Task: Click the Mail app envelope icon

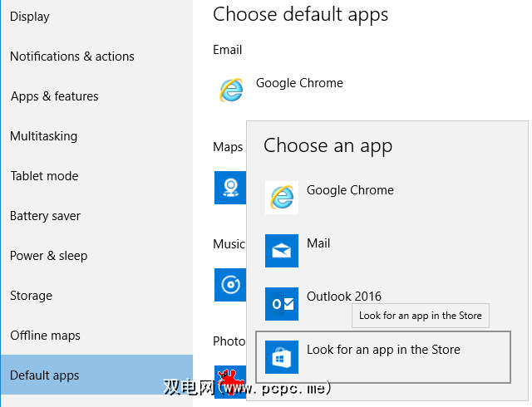Action: click(282, 251)
